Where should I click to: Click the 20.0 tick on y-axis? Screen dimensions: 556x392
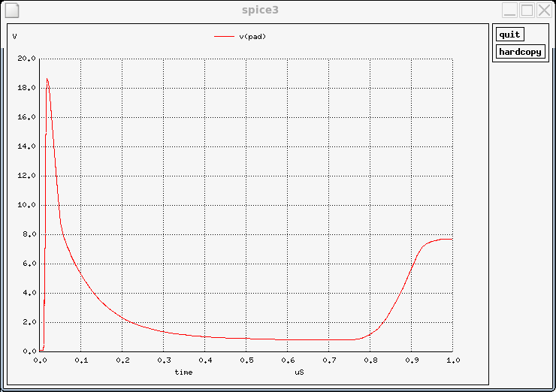(x=26, y=59)
